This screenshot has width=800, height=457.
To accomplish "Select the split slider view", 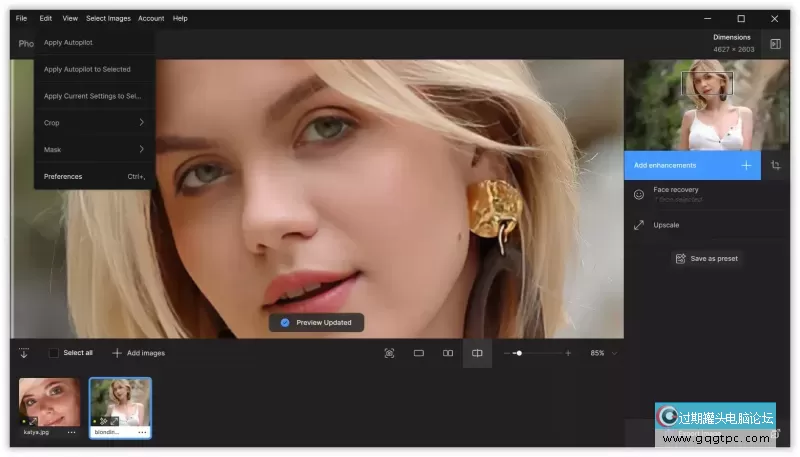I will pyautogui.click(x=477, y=353).
